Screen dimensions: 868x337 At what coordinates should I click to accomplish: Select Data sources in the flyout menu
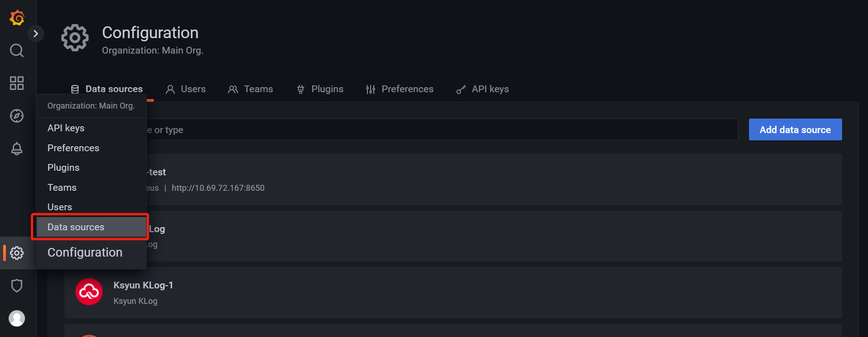[x=76, y=227]
